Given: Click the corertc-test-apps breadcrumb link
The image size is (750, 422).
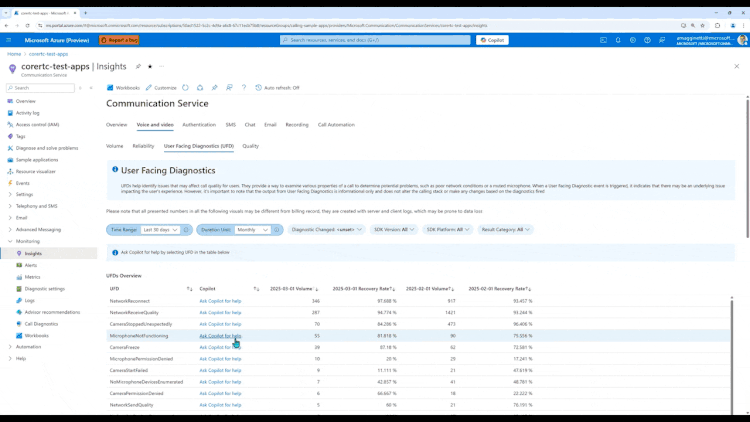Looking at the screenshot, I should click(x=48, y=54).
